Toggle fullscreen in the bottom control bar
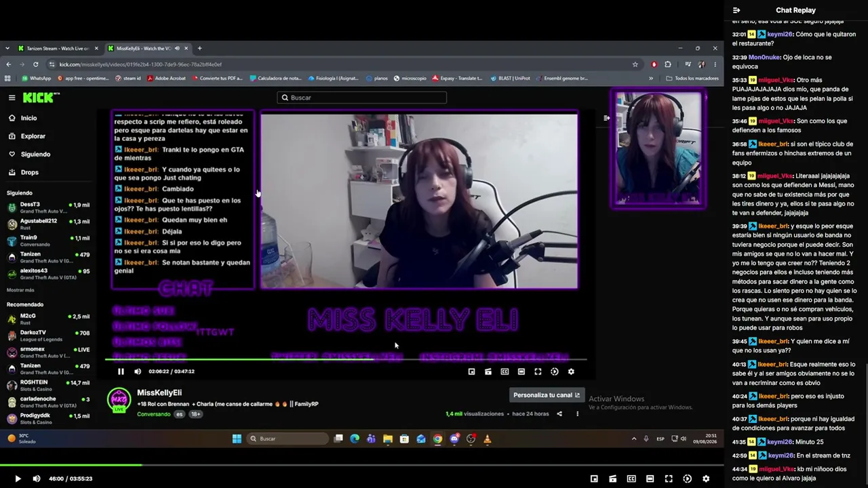 pos(669,479)
